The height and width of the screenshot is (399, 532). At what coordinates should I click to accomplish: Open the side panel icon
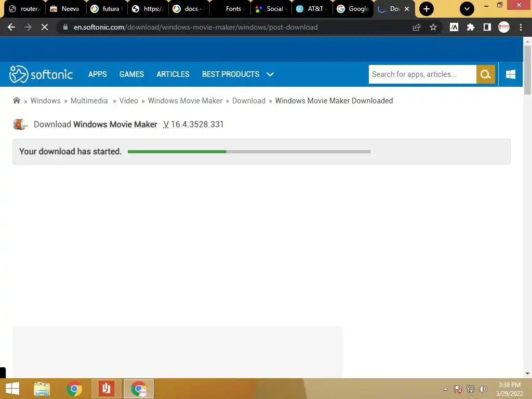[487, 27]
